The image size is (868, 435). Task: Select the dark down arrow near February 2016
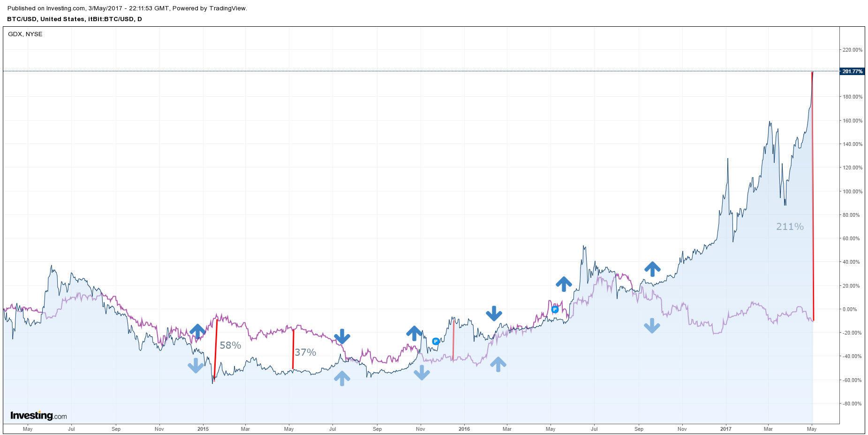click(x=494, y=313)
